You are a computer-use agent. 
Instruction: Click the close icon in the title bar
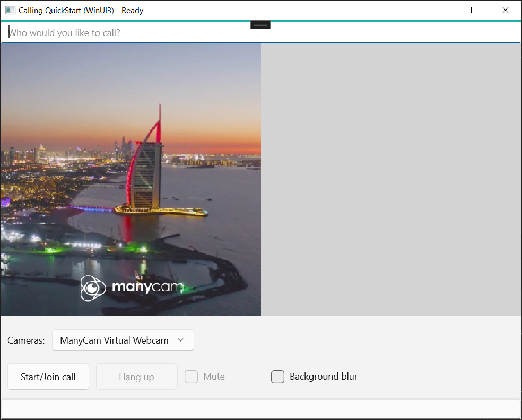tap(504, 10)
